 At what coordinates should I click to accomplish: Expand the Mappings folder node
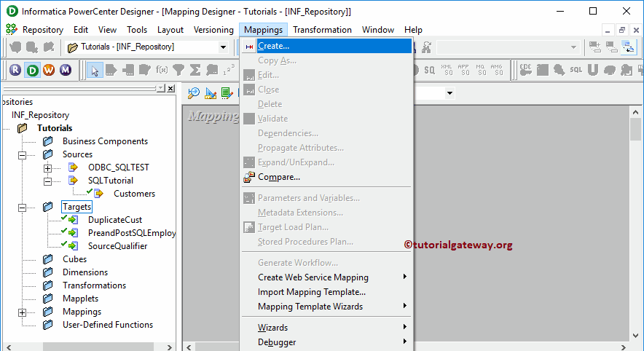click(x=22, y=313)
